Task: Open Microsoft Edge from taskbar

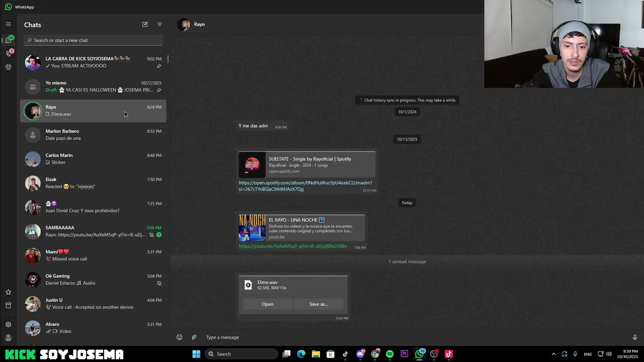Action: coord(301,354)
